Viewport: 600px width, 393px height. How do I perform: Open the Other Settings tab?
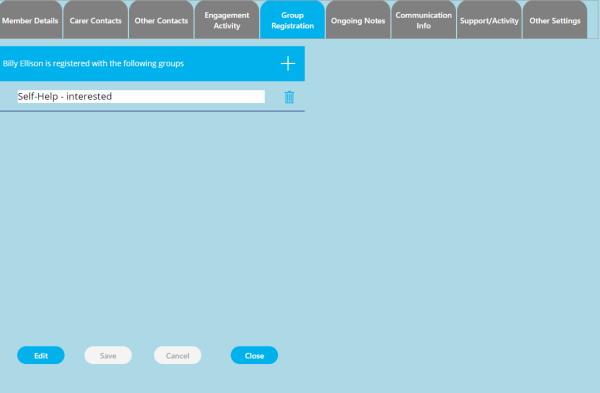(555, 20)
